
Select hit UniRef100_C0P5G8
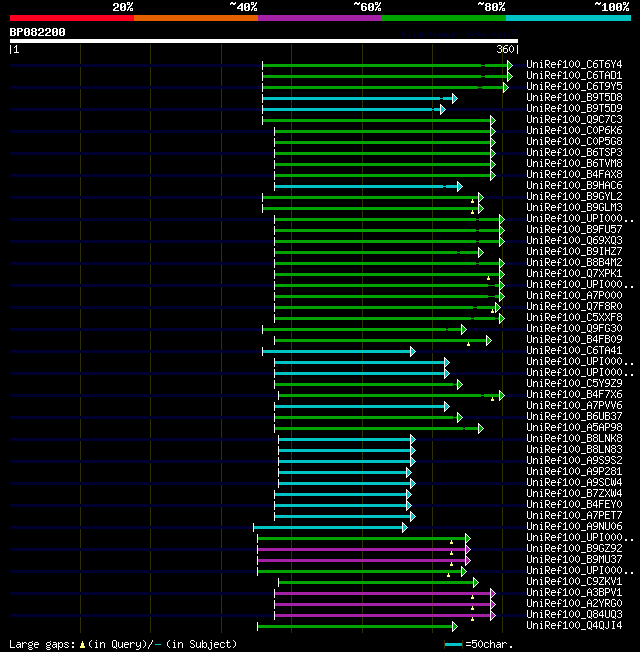[x=574, y=141]
